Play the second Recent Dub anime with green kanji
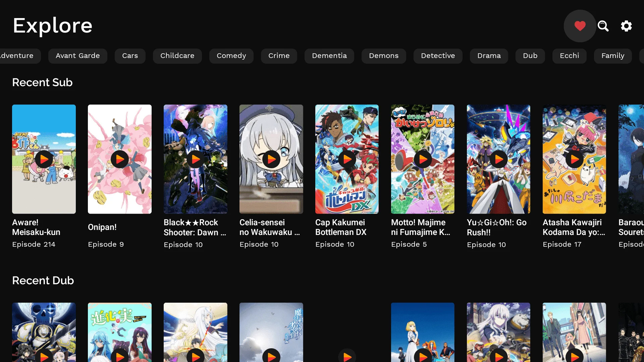This screenshot has width=644, height=362. point(120,357)
